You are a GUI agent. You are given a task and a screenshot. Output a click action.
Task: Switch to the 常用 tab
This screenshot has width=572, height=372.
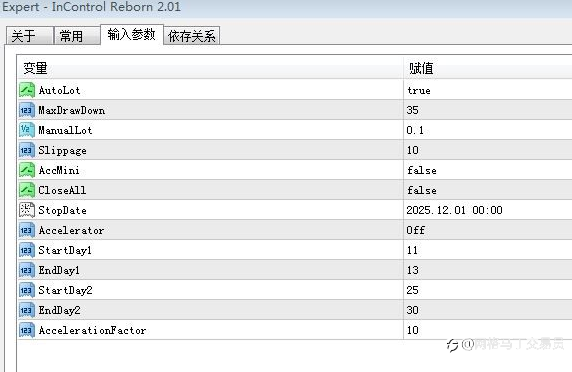[77, 36]
